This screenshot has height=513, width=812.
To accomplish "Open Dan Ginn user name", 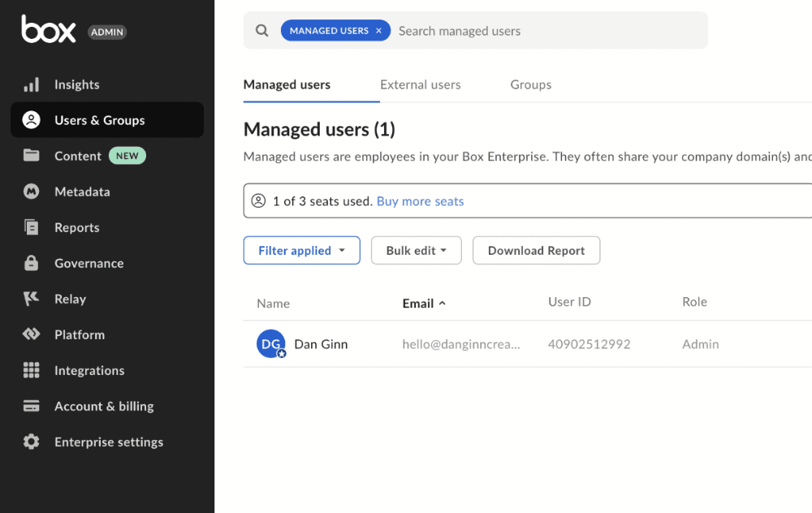I will pyautogui.click(x=321, y=343).
